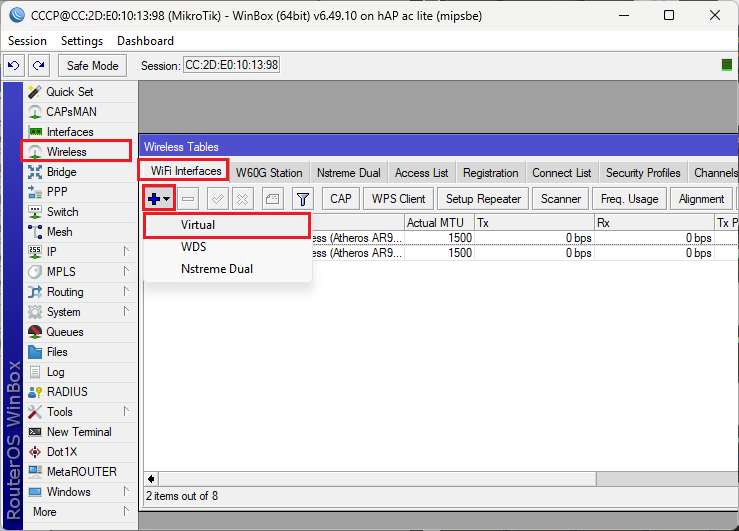
Task: Click the green status indicator icon
Action: (x=727, y=65)
